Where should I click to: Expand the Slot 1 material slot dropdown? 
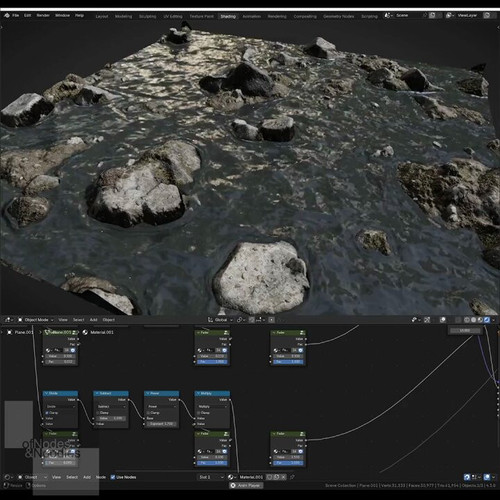[x=211, y=477]
